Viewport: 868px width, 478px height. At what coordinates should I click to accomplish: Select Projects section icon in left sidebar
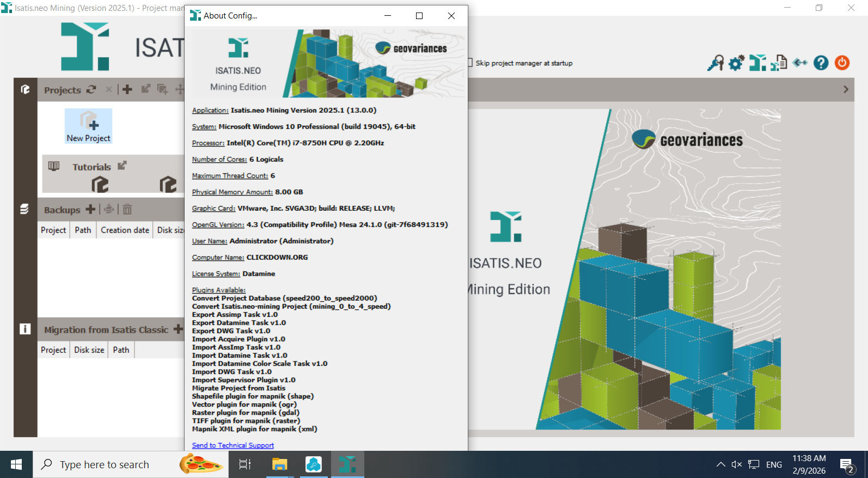(x=25, y=89)
